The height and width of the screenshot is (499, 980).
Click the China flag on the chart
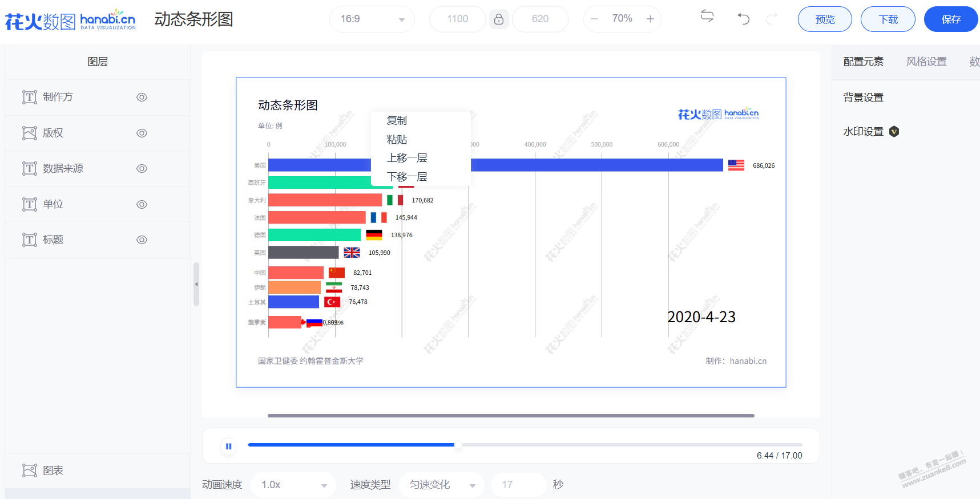pos(337,273)
